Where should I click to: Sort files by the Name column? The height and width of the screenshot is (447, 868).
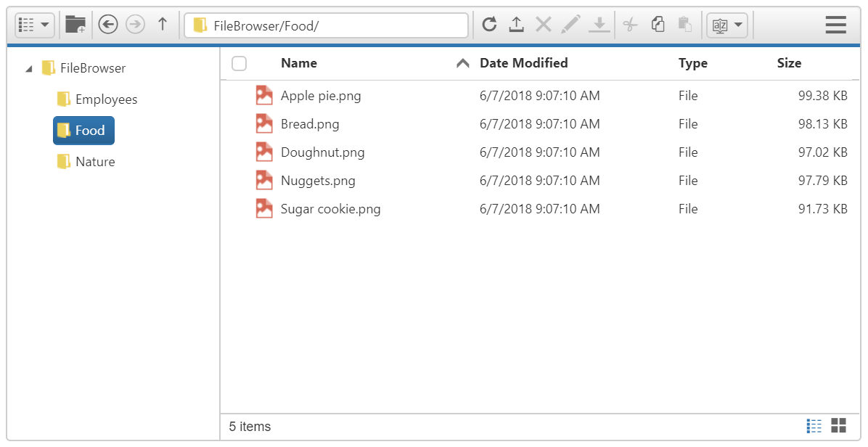coord(298,63)
